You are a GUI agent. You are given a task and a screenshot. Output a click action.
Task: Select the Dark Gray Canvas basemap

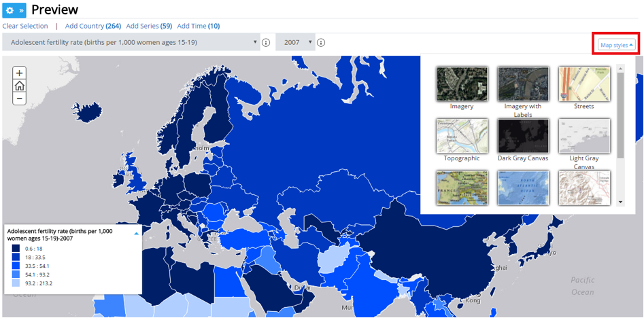pyautogui.click(x=523, y=136)
